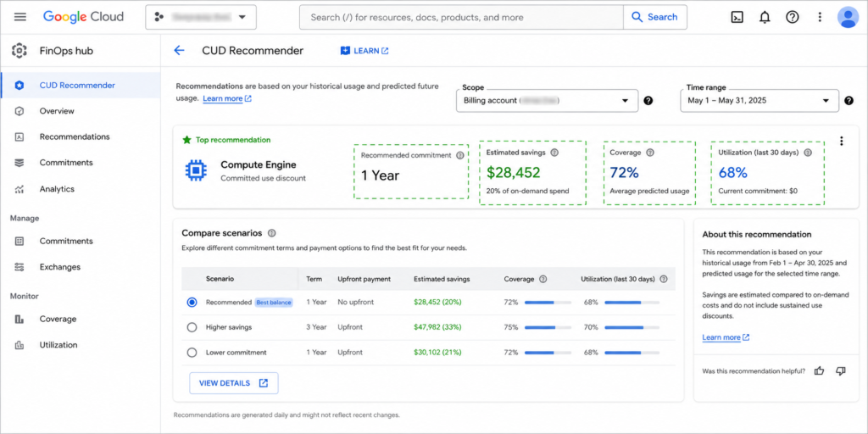Give thumbs up for this recommendation
The image size is (868, 434).
pyautogui.click(x=820, y=371)
